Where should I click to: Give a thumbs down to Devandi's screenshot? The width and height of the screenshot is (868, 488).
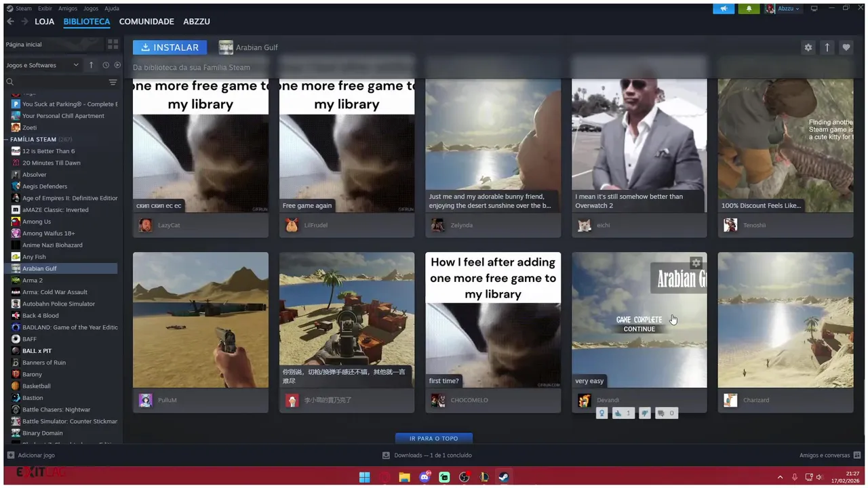click(644, 413)
